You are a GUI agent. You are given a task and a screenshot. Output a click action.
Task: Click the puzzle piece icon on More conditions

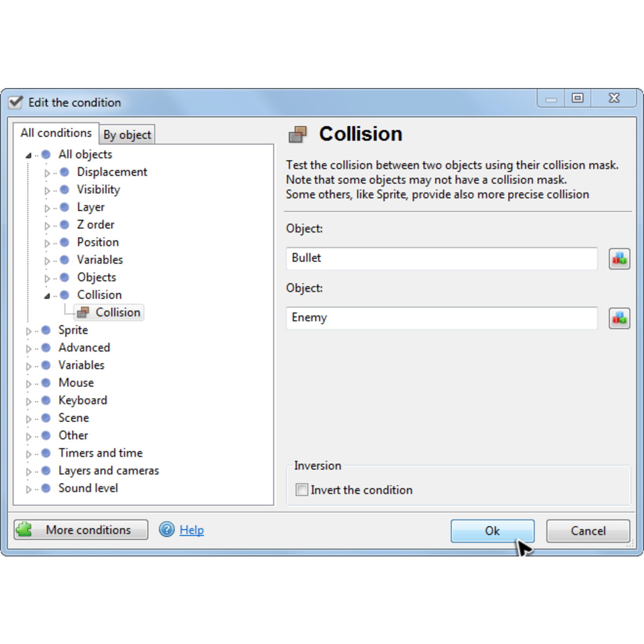(x=24, y=529)
